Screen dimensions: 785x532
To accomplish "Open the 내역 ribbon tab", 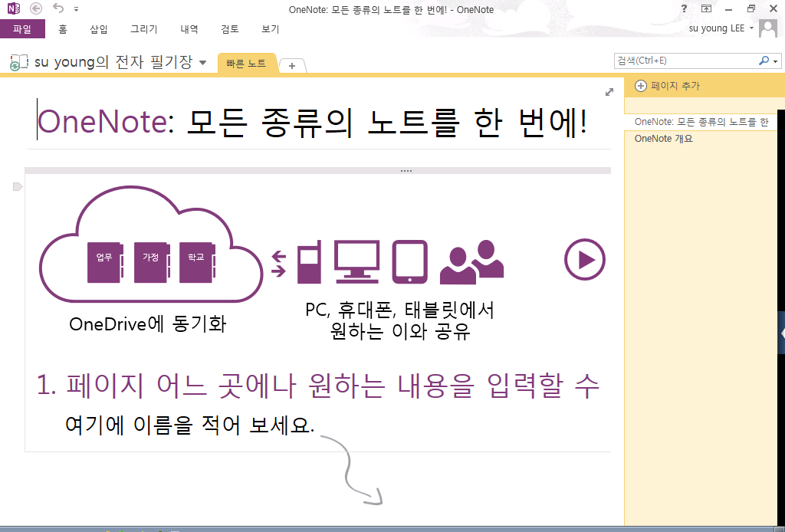I will point(189,29).
